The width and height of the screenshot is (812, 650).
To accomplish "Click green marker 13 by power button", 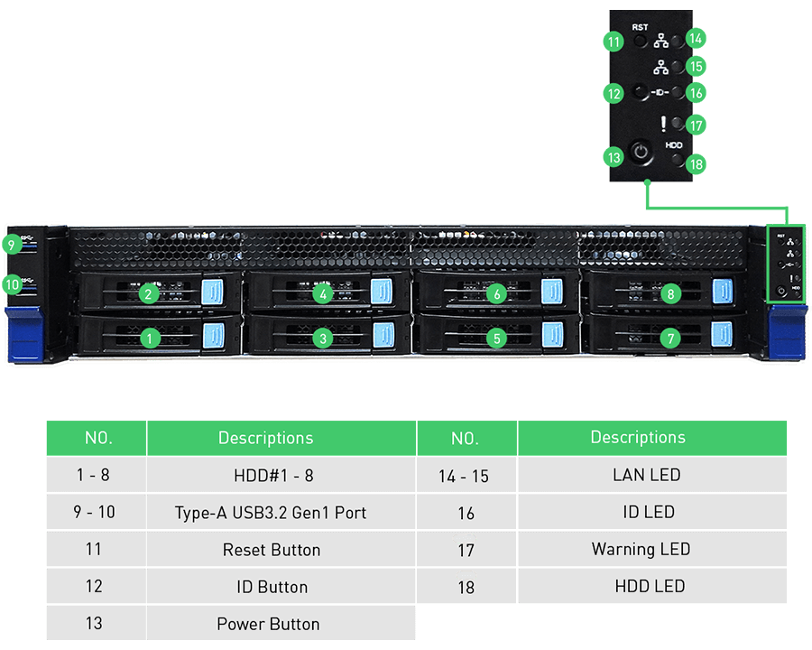I will coord(614,156).
